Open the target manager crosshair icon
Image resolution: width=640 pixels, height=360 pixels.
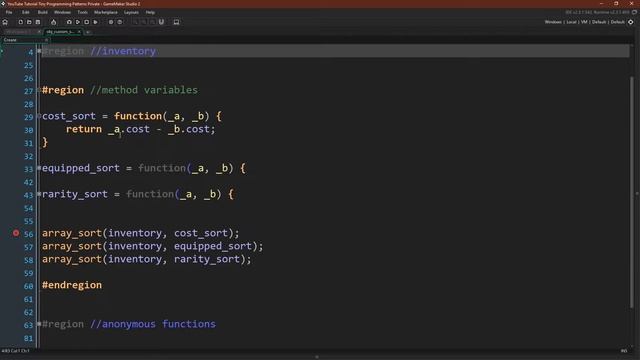tap(631, 22)
